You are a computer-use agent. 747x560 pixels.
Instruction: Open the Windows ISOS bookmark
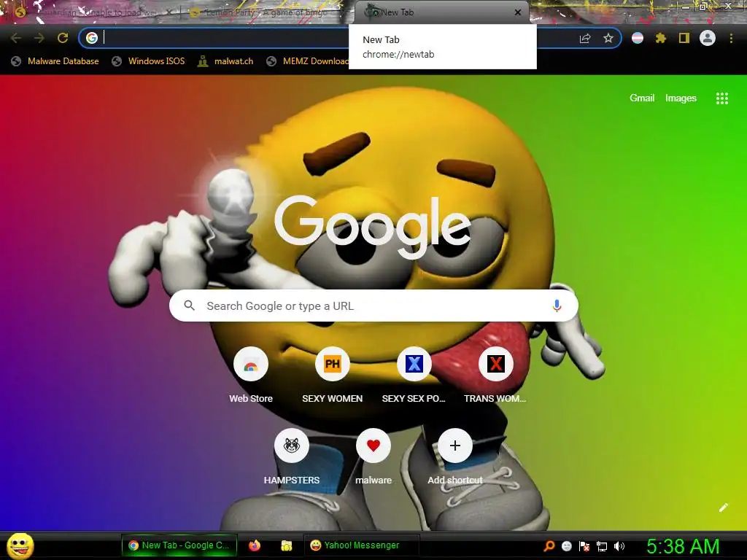pos(148,61)
